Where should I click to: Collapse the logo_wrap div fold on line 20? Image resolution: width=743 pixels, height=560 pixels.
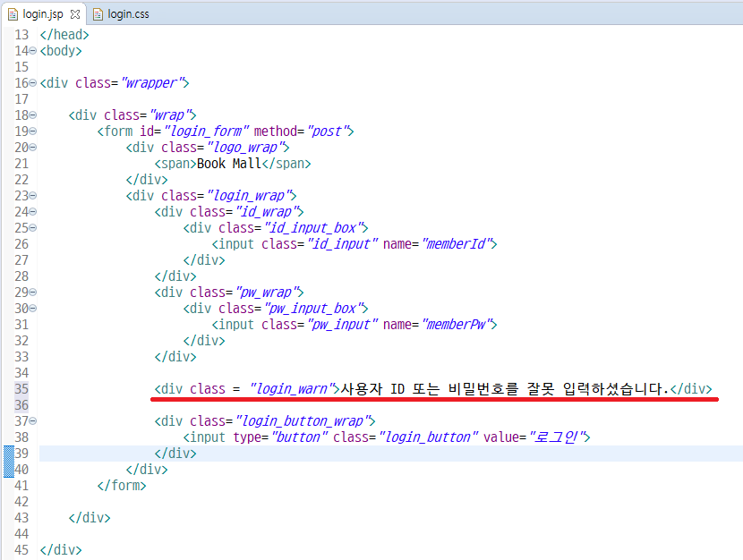(32, 148)
